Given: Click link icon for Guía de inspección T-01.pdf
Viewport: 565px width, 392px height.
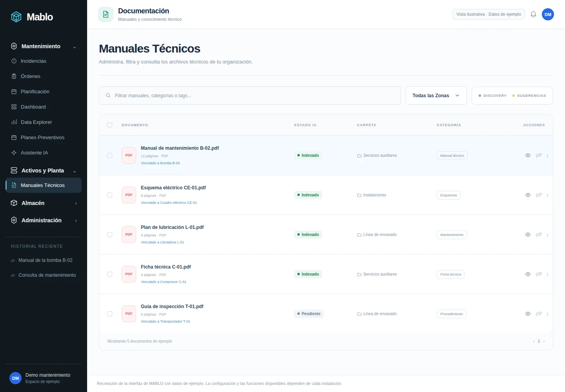Looking at the screenshot, I should pyautogui.click(x=538, y=314).
